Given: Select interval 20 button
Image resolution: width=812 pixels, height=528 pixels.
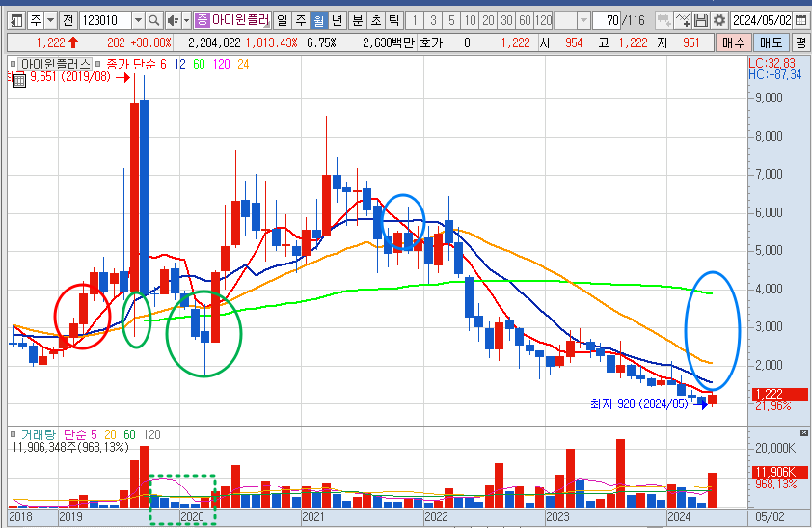Looking at the screenshot, I should point(488,20).
